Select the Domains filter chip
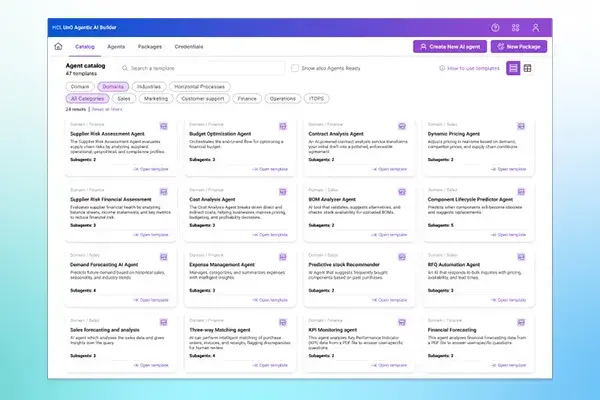The image size is (600, 400). click(x=112, y=86)
